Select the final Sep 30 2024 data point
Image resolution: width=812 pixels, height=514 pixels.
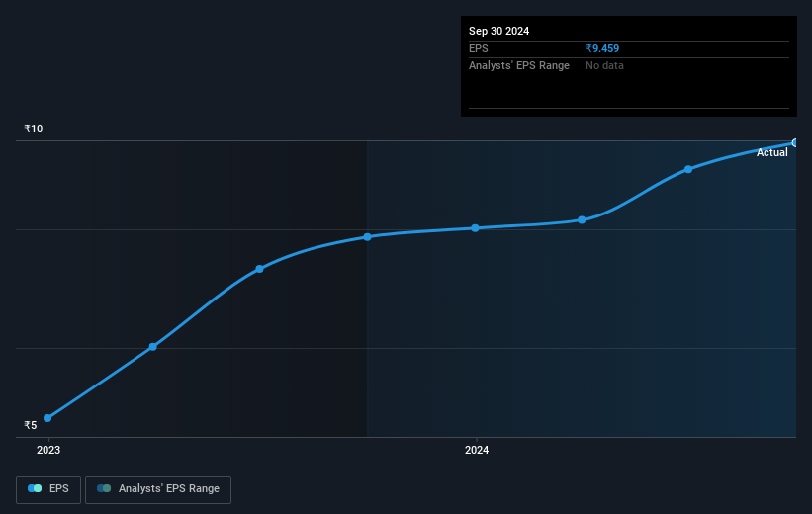(x=794, y=143)
